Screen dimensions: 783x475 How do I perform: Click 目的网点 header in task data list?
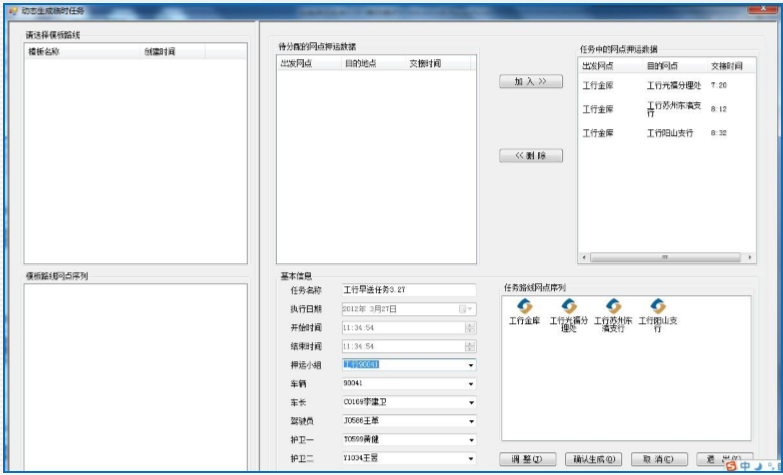[x=675, y=66]
